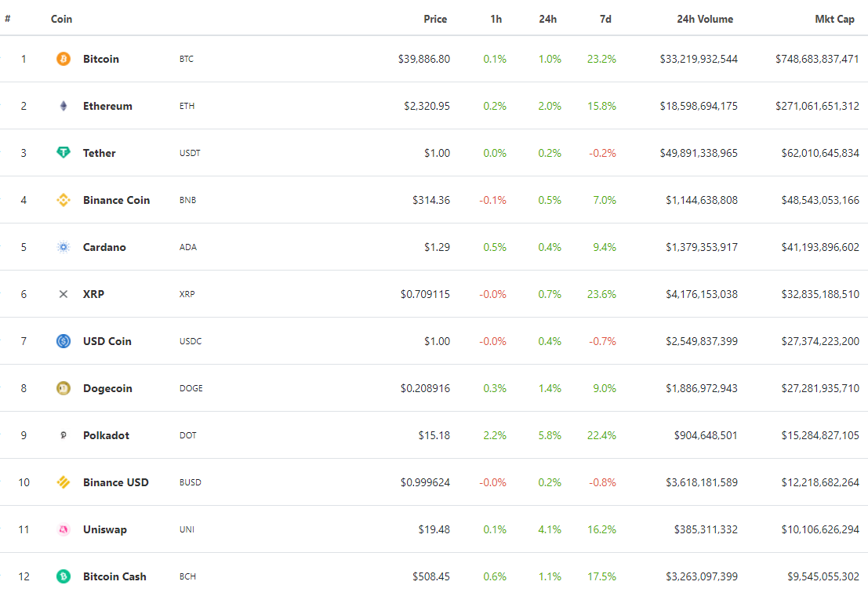Click XRP price $0.709115
Image resolution: width=868 pixels, height=596 pixels.
425,294
